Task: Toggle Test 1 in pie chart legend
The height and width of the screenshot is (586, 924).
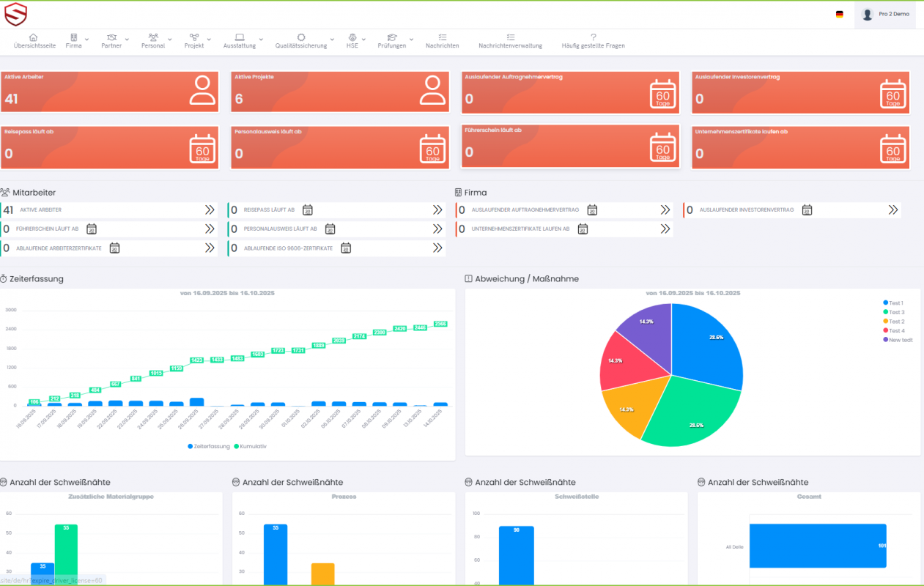Action: 892,303
